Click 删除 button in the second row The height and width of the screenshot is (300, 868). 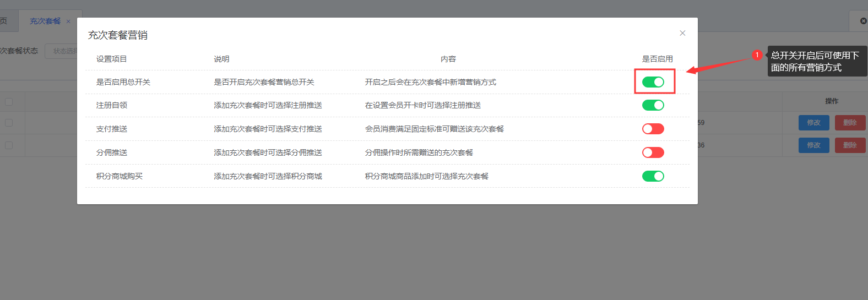point(850,145)
